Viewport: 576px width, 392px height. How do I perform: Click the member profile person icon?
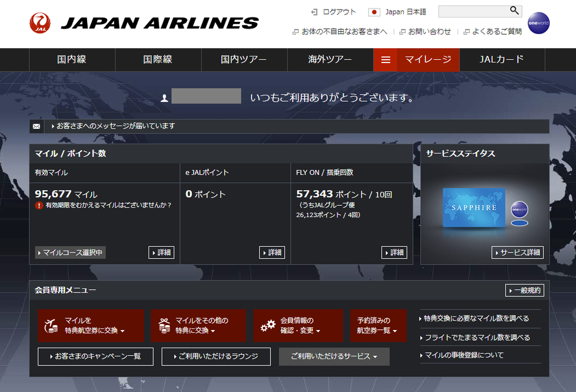164,98
